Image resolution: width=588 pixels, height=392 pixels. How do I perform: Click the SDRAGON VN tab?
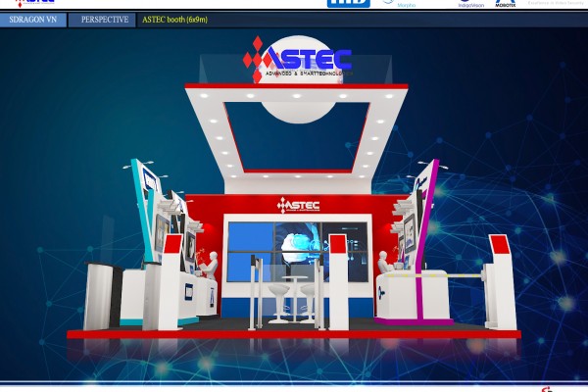tap(31, 19)
